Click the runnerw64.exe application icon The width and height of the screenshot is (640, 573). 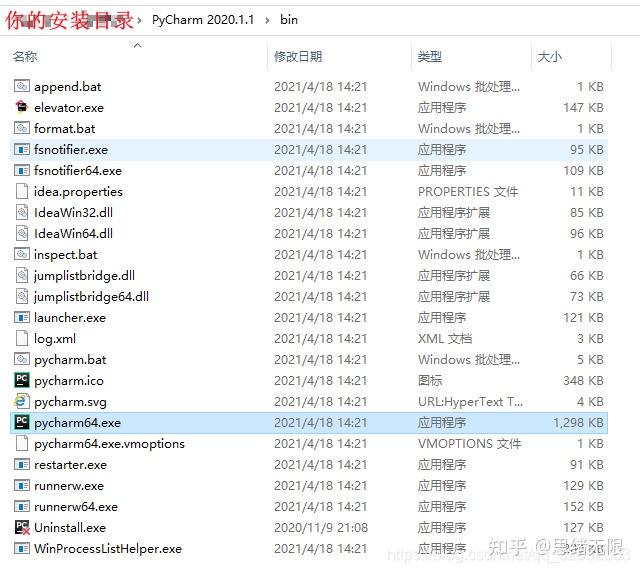[x=22, y=506]
